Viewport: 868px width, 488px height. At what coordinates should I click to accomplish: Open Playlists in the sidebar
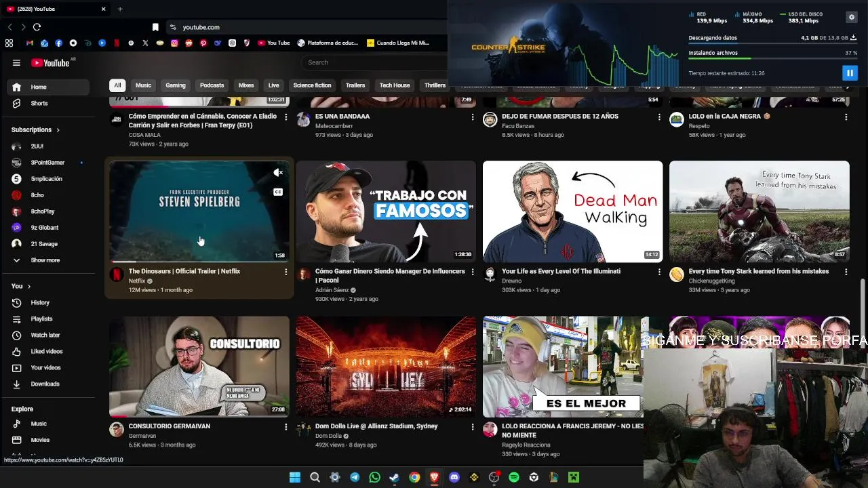(x=47, y=319)
